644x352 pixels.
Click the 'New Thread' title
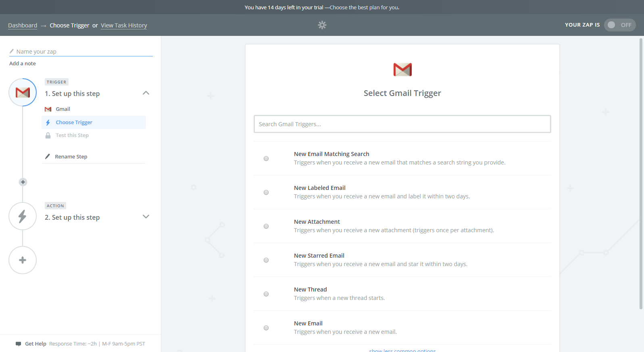(311, 290)
